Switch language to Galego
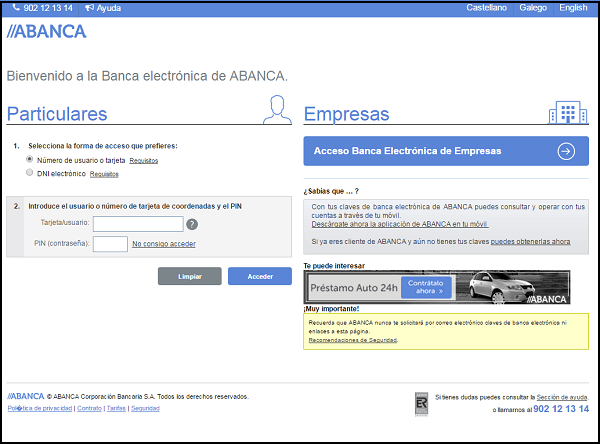The image size is (600, 444). tap(533, 8)
